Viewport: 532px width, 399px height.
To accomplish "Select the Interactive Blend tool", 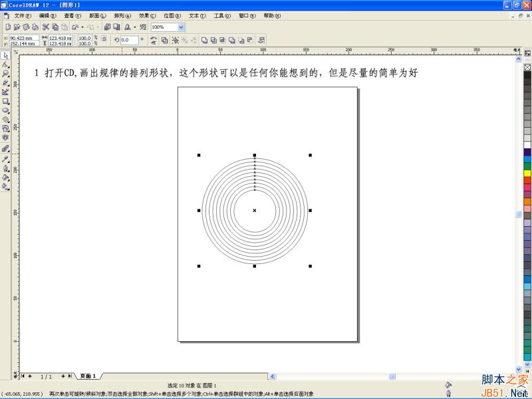I will click(x=5, y=148).
